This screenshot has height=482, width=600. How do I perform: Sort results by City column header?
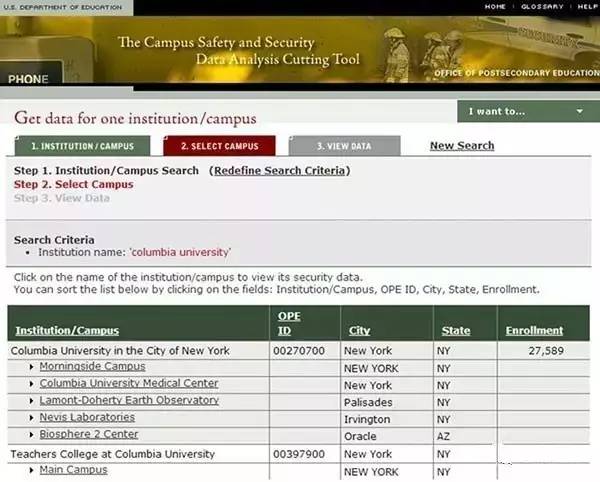click(x=359, y=331)
